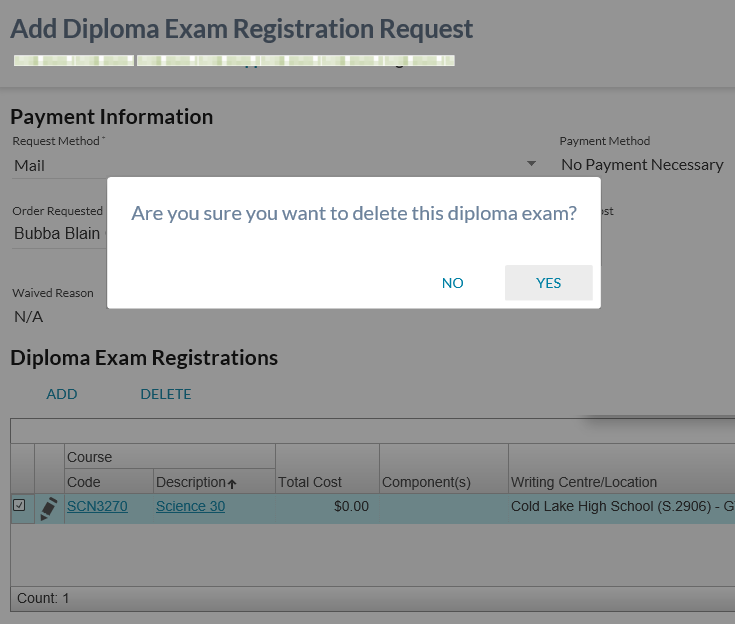Open the SCN3270 course code link
This screenshot has width=735, height=624.
[97, 507]
